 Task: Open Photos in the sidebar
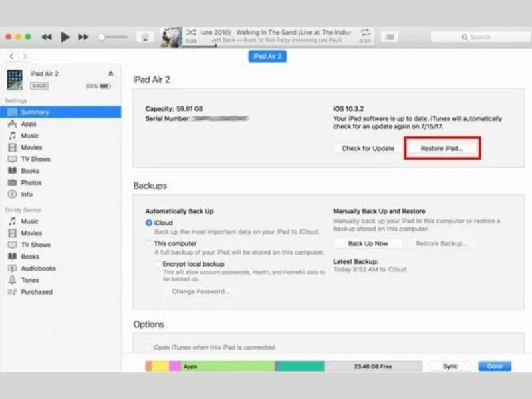61,182
